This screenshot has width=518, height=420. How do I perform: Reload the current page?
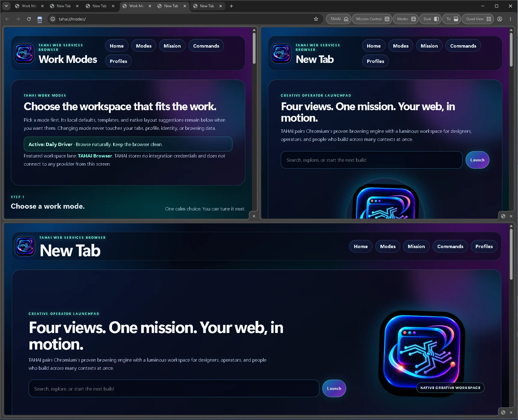pyautogui.click(x=29, y=19)
